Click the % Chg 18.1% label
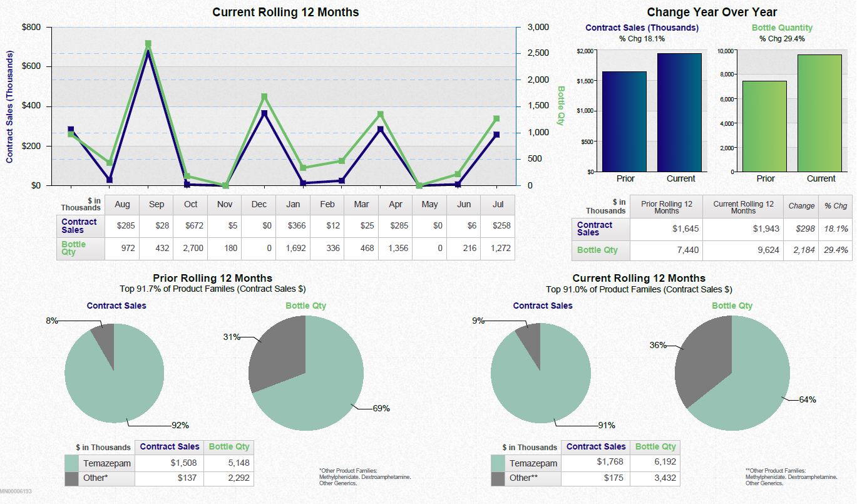The height and width of the screenshot is (504, 857). (x=642, y=38)
